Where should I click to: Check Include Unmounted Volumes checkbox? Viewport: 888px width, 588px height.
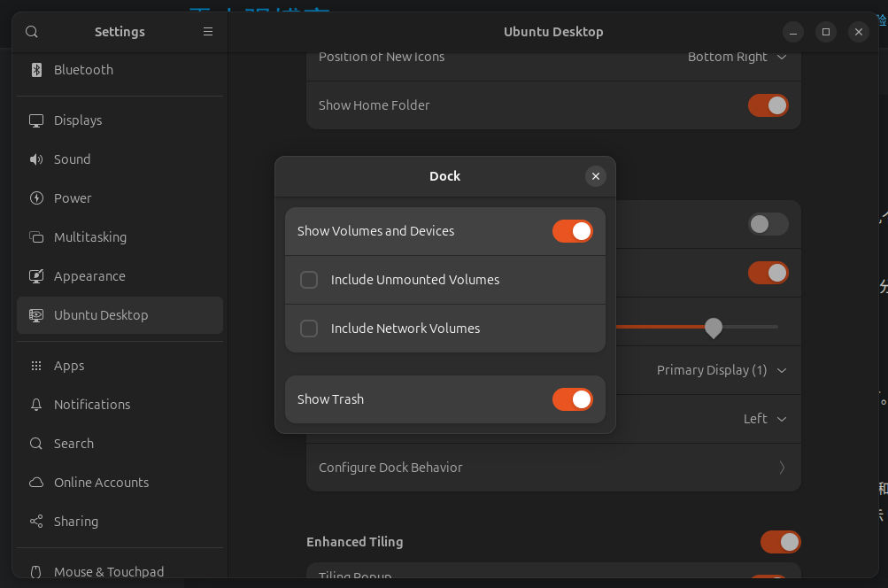tap(309, 280)
